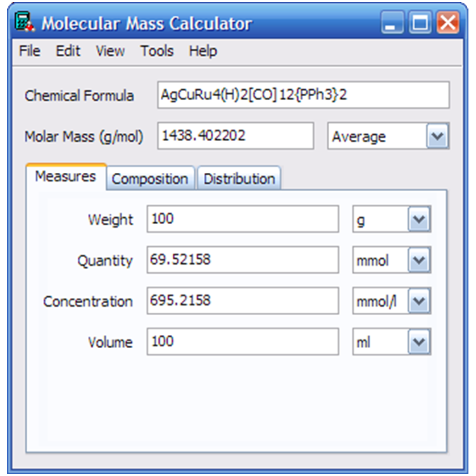
Task: Open the File menu
Action: (29, 51)
